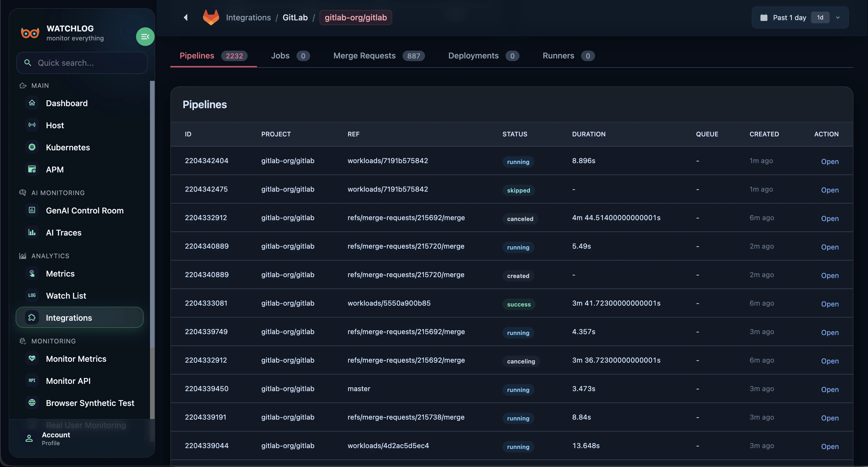Switch to the Deployments tab
868x467 pixels.
point(473,56)
